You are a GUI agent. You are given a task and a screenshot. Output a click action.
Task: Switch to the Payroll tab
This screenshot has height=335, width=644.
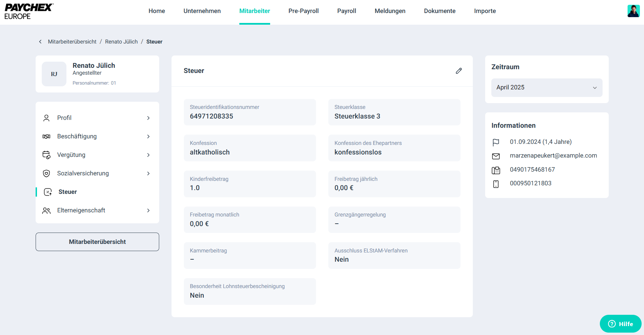(346, 11)
